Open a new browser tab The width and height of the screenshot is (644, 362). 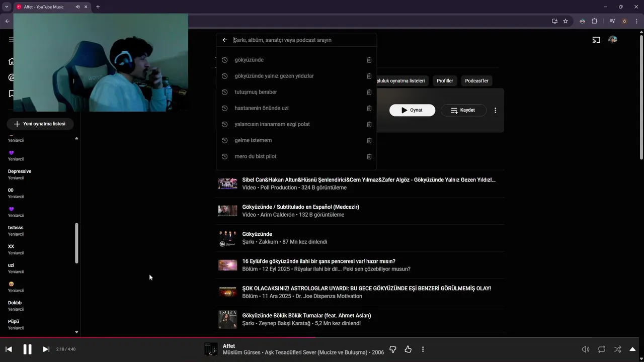coord(98,7)
